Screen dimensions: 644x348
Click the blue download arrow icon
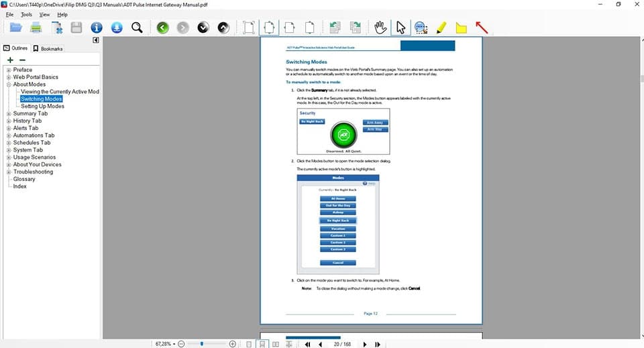coord(117,27)
